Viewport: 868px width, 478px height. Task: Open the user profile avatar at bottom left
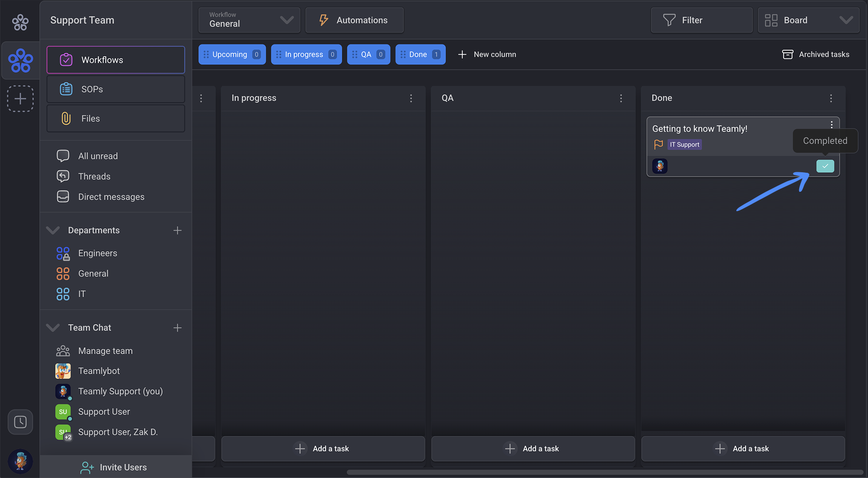coord(21,461)
